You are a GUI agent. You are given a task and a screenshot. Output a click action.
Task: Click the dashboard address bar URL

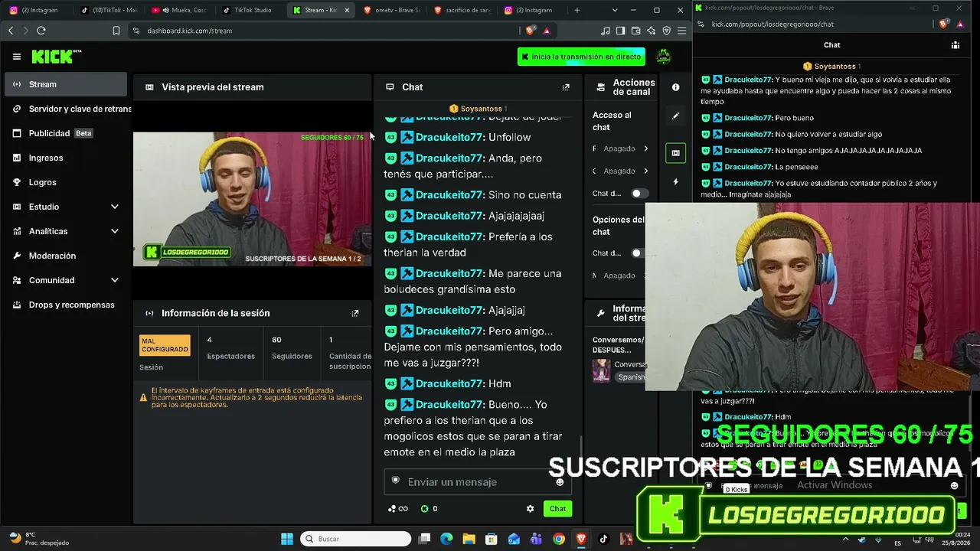[190, 31]
